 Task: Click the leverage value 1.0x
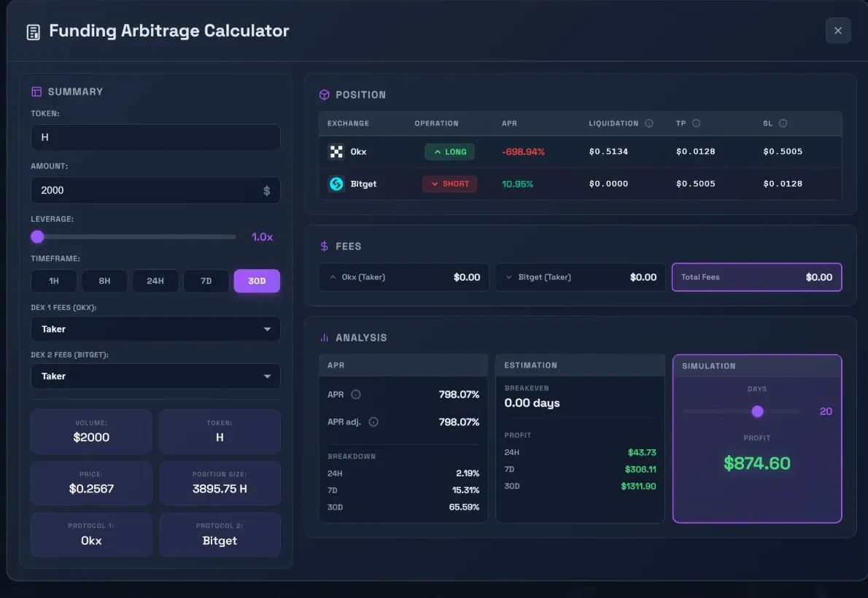pyautogui.click(x=263, y=237)
